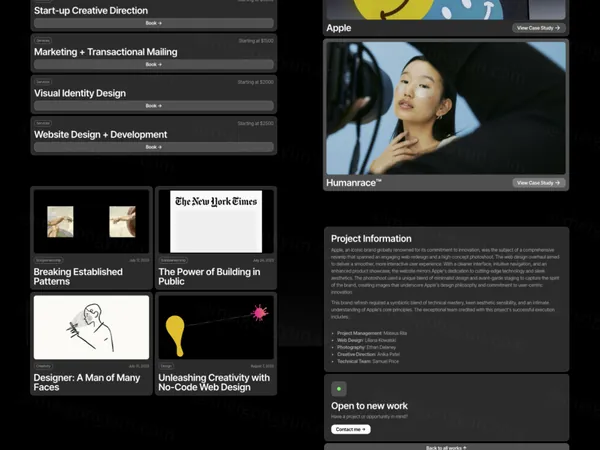The image size is (600, 450).
Task: Click the Humanrace portrait photo
Action: pyautogui.click(x=446, y=108)
